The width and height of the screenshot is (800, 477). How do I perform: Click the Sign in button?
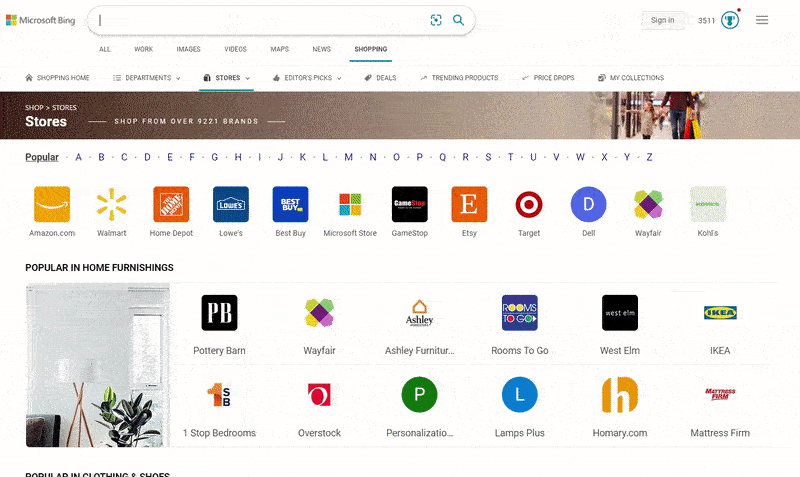click(662, 20)
